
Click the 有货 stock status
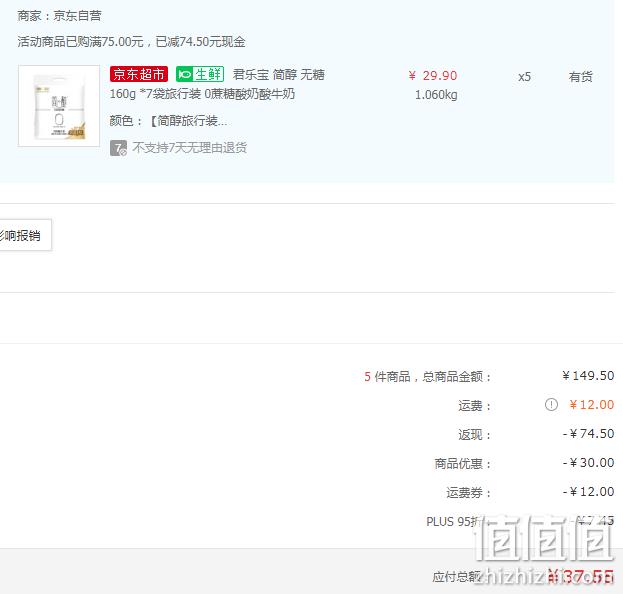pos(580,77)
